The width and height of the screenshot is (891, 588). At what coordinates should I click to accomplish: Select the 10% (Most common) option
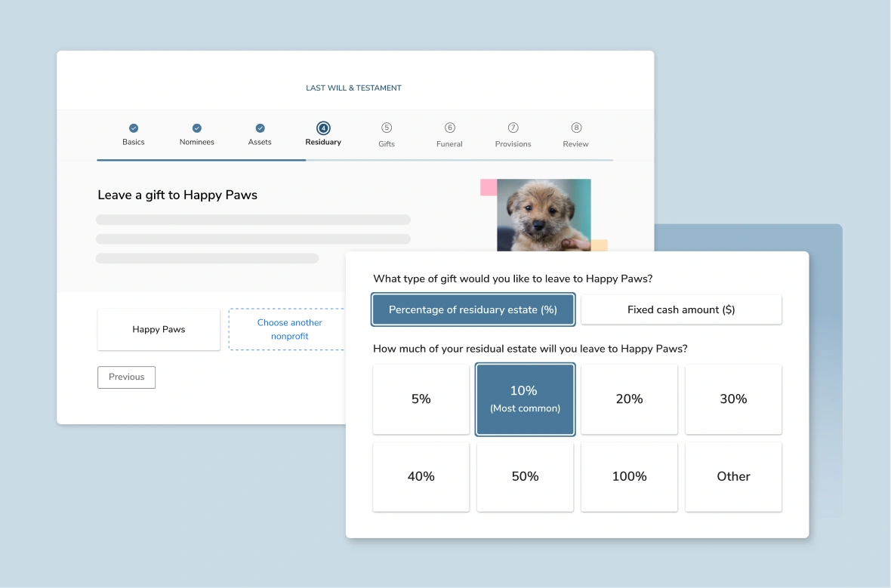point(525,399)
